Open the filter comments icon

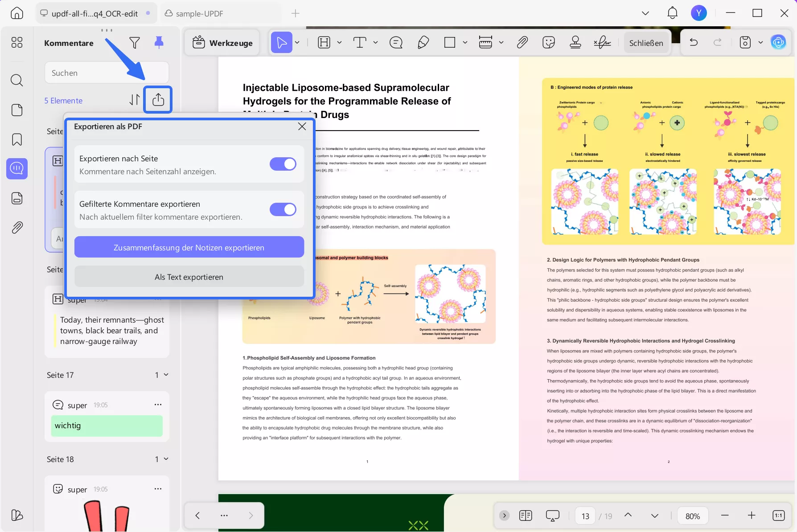(134, 43)
